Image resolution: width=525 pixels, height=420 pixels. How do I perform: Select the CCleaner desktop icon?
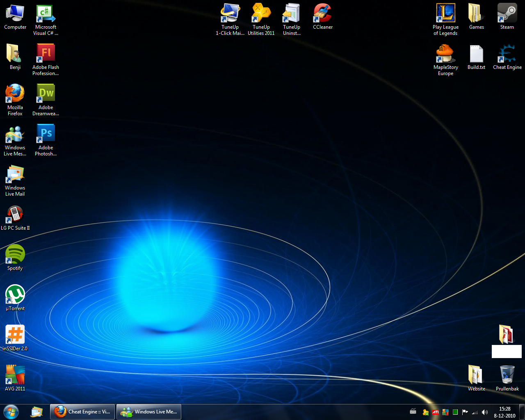click(323, 14)
